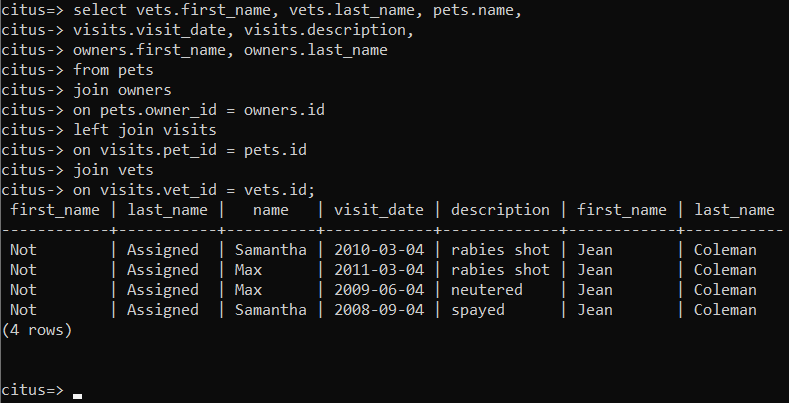The width and height of the screenshot is (789, 403).
Task: Click the date 2011-03-04 in results
Action: tap(379, 270)
